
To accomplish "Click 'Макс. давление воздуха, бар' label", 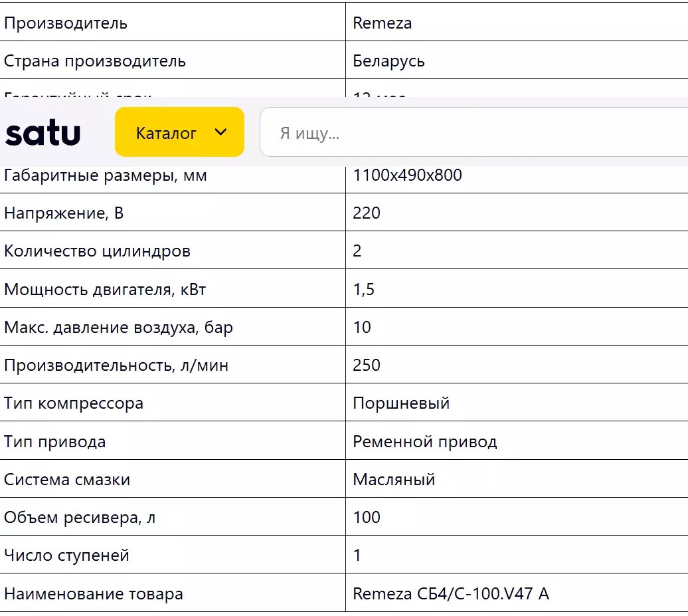I will click(118, 328).
